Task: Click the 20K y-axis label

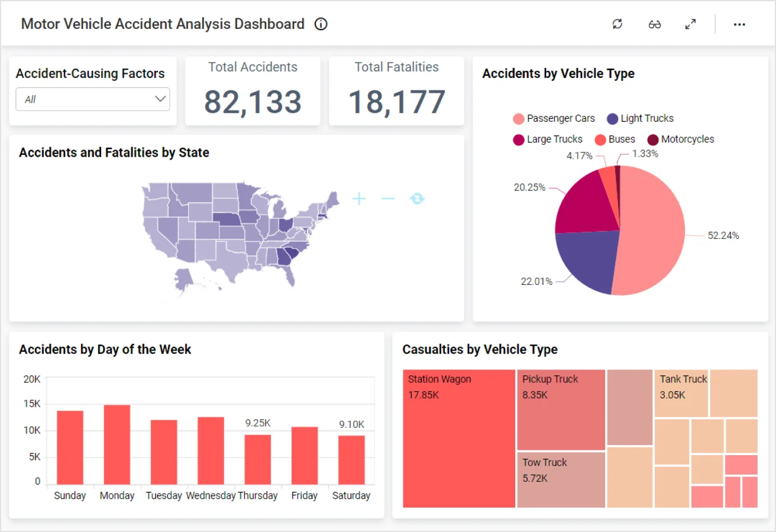Action: [31, 379]
